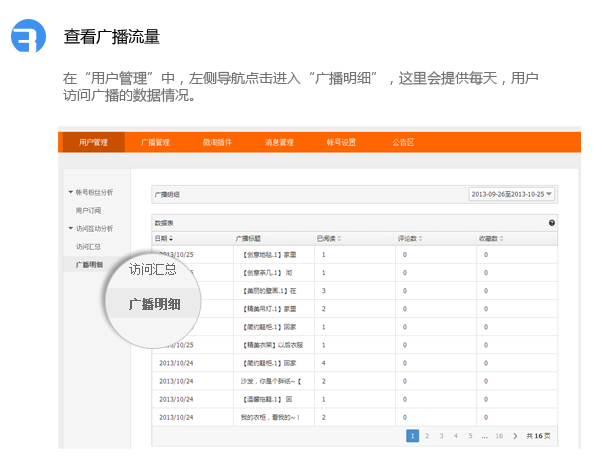
Task: Open the 消息管理 tab
Action: (x=279, y=142)
